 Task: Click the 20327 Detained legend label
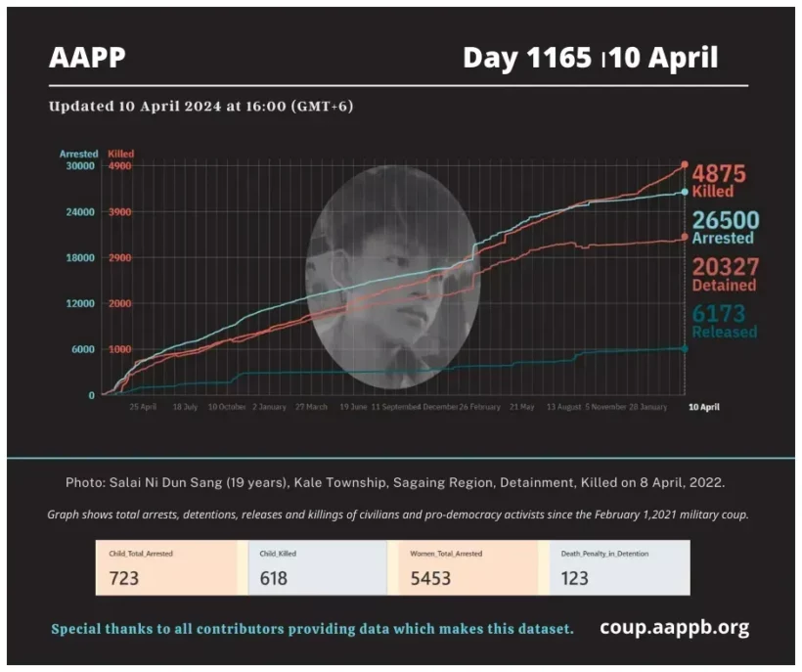click(724, 275)
